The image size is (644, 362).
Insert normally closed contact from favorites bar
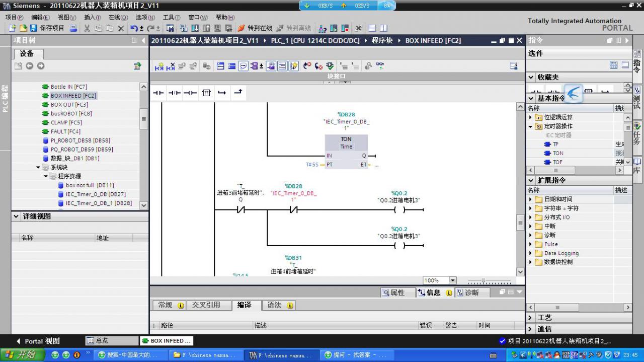tap(174, 93)
